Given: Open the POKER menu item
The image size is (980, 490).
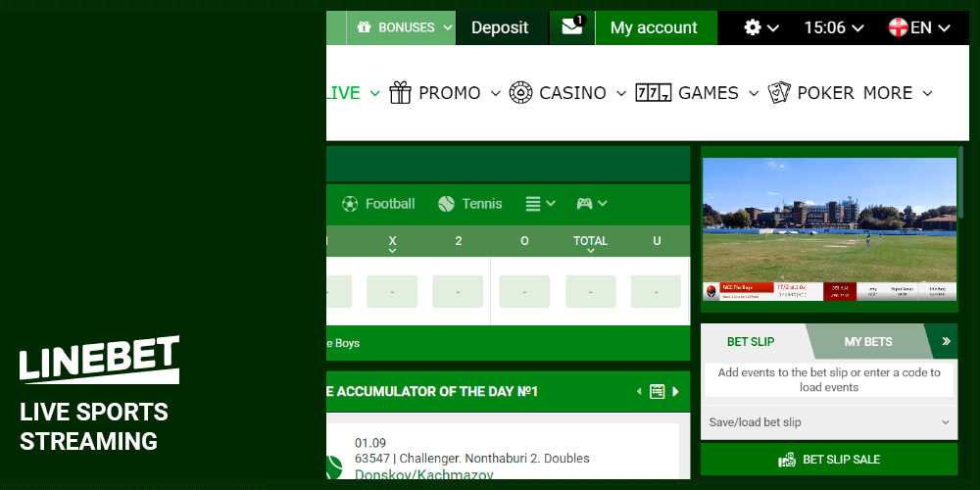Looking at the screenshot, I should click(825, 93).
